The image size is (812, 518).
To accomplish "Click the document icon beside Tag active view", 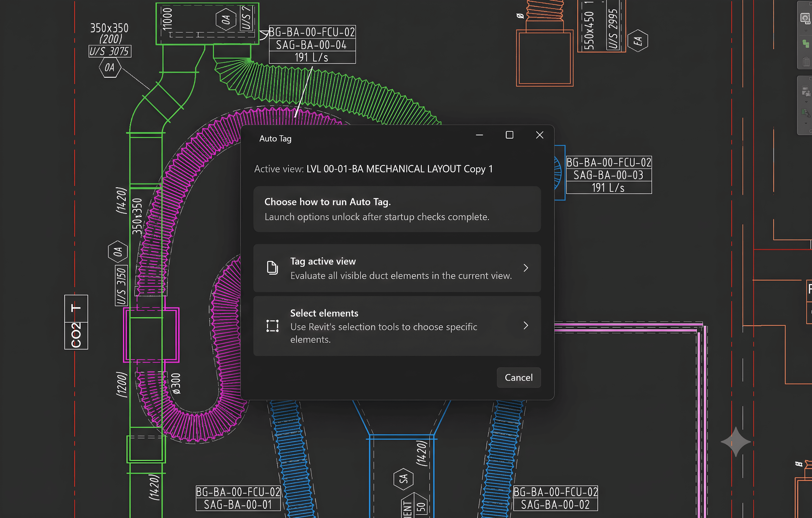I will pos(272,268).
